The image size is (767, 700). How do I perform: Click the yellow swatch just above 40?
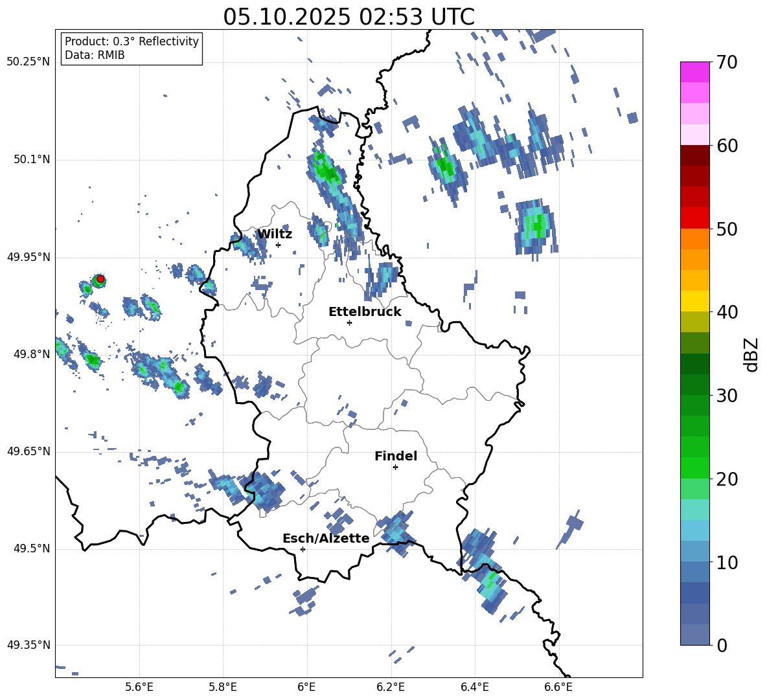click(694, 301)
